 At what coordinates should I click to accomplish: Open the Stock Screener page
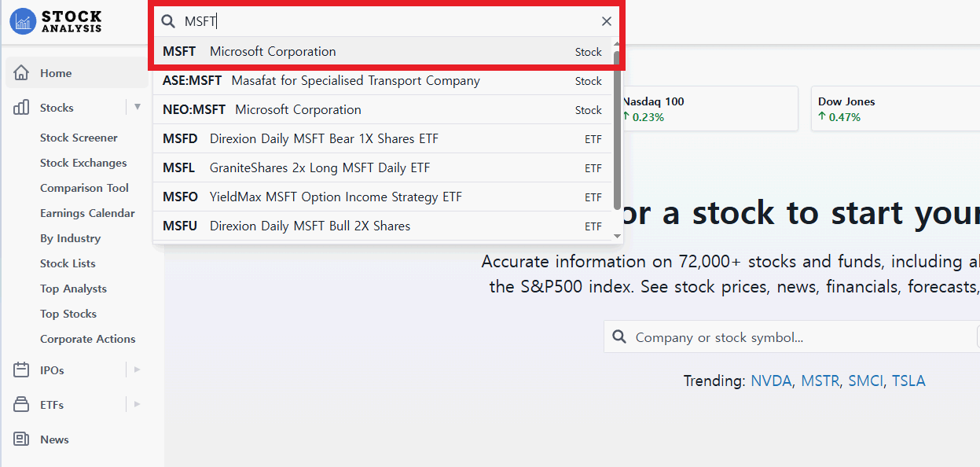(x=79, y=138)
